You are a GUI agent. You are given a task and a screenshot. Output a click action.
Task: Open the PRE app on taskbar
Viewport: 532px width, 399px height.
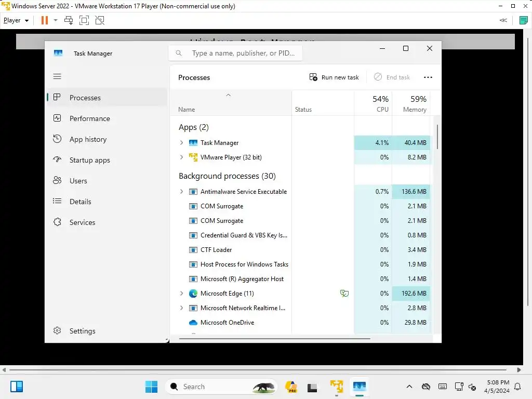click(x=291, y=387)
